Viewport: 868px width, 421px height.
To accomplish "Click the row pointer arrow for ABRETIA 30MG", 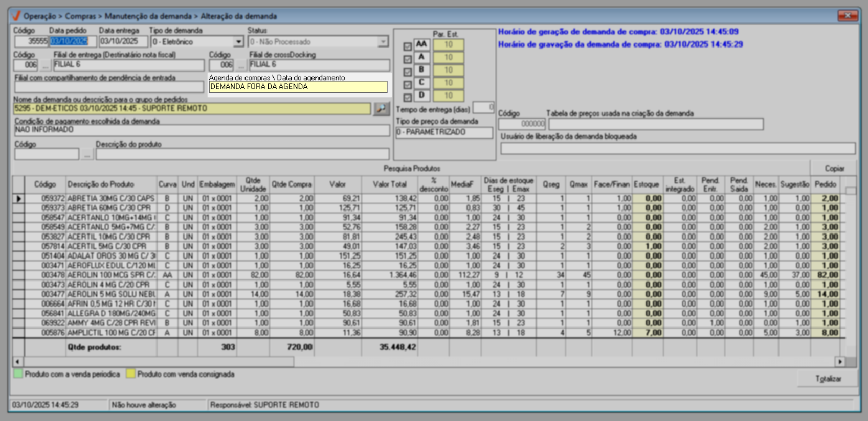I will tap(19, 198).
